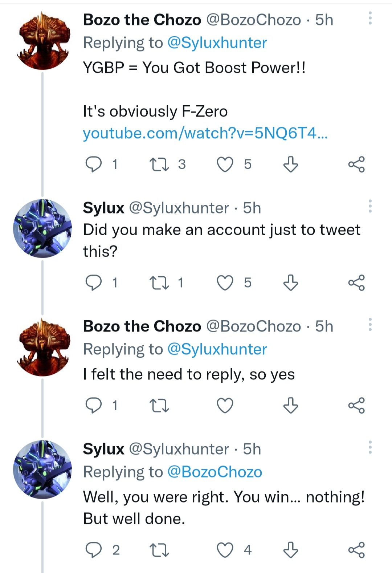392x573 pixels.
Task: Share the 'It's obviously F-Zero' tweet
Action: [356, 164]
